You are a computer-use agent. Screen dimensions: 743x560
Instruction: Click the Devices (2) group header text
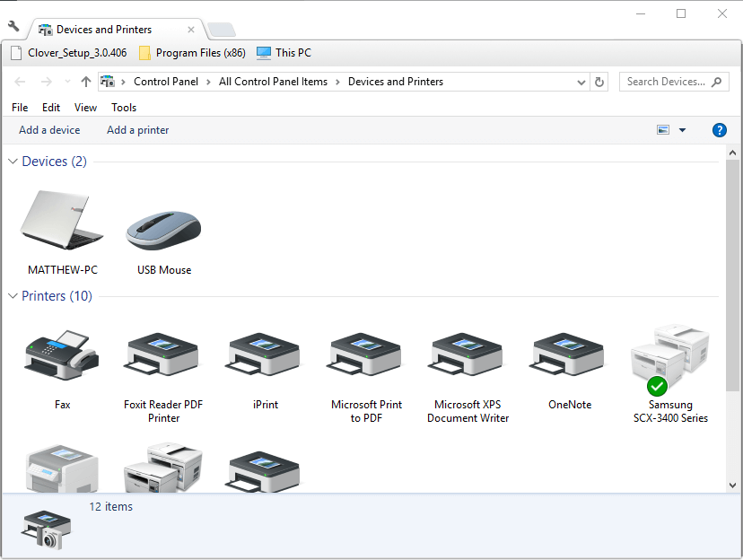(x=54, y=162)
